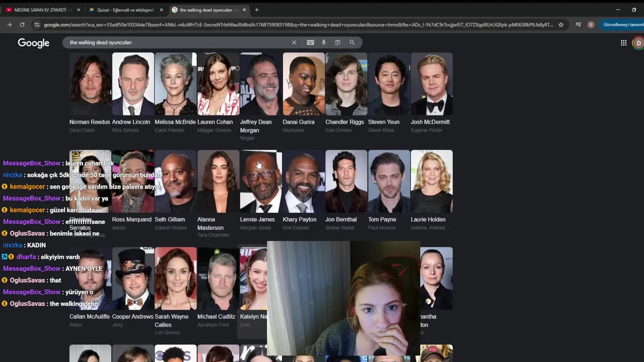Image resolution: width=644 pixels, height=362 pixels.
Task: Close the walking dead oyuncuları tab
Action: click(x=245, y=10)
